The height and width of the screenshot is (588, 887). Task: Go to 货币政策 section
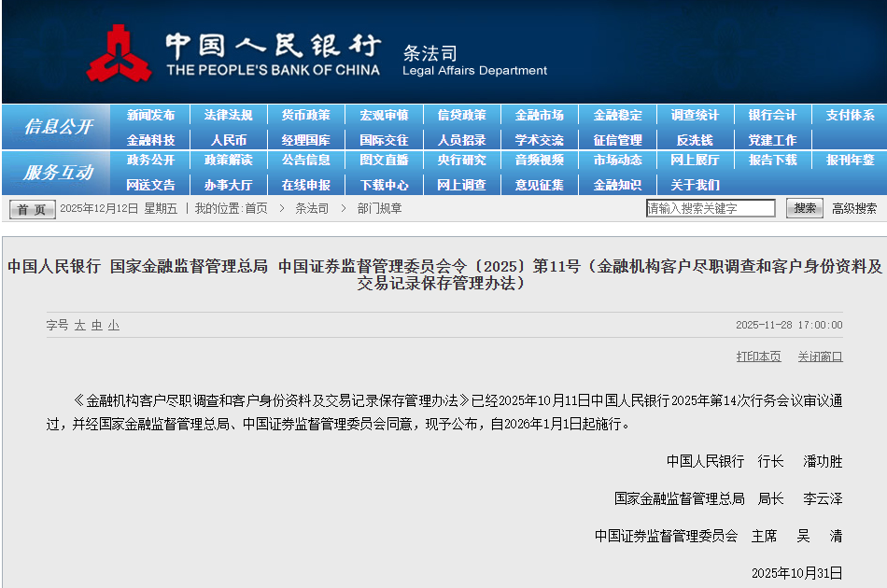tap(305, 116)
